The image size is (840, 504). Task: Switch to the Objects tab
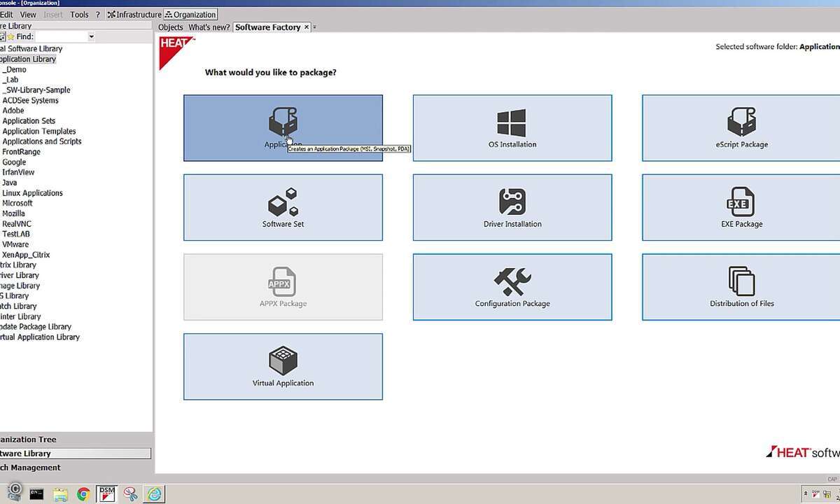click(x=171, y=27)
